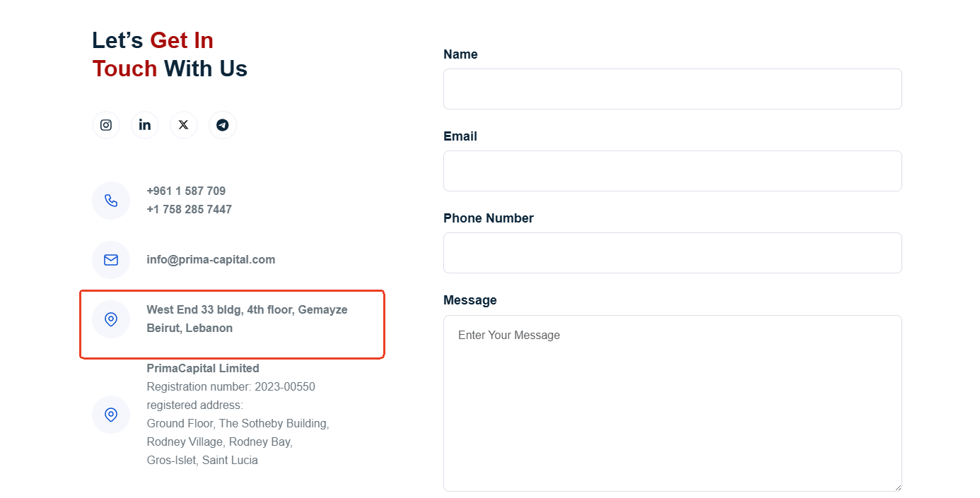Email info@prima-capital.com
Screen dimensions: 980x498
tap(211, 259)
